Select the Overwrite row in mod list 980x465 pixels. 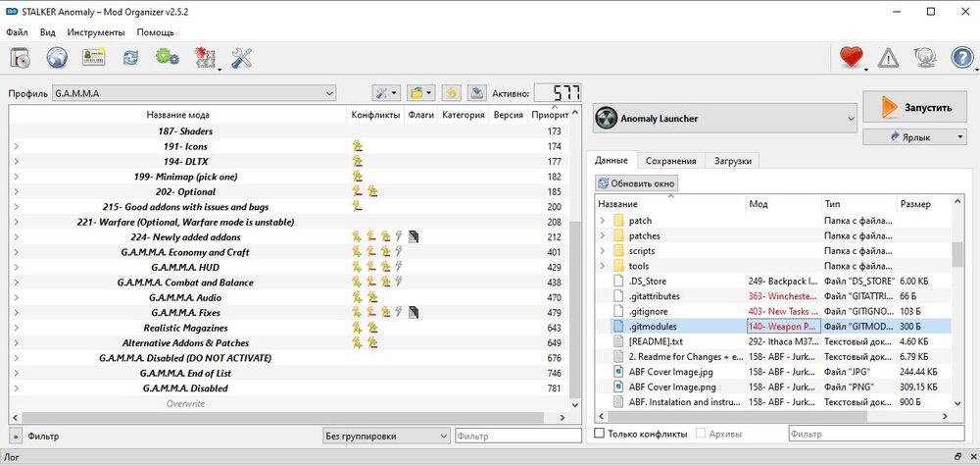(x=291, y=403)
